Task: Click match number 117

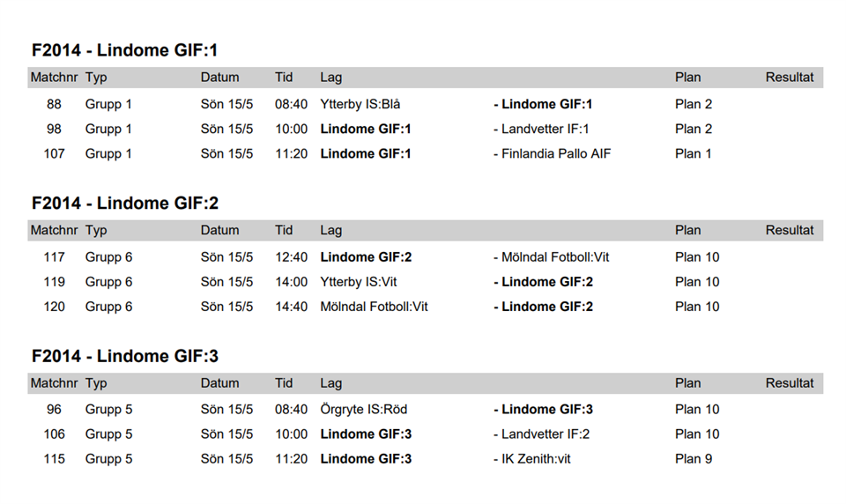Action: point(54,257)
